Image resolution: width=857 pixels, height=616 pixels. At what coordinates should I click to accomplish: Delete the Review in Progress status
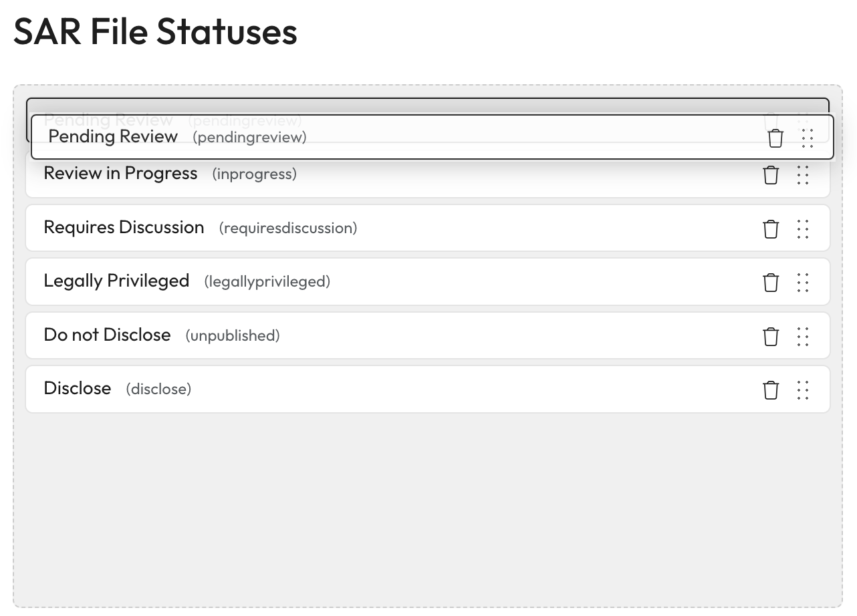point(771,175)
